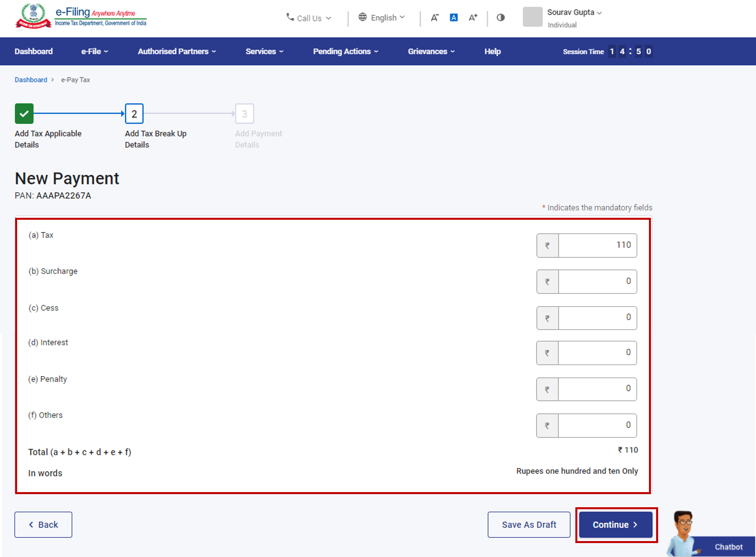Viewport: 756px width, 557px height.
Task: Click the Save As Draft button
Action: (529, 525)
